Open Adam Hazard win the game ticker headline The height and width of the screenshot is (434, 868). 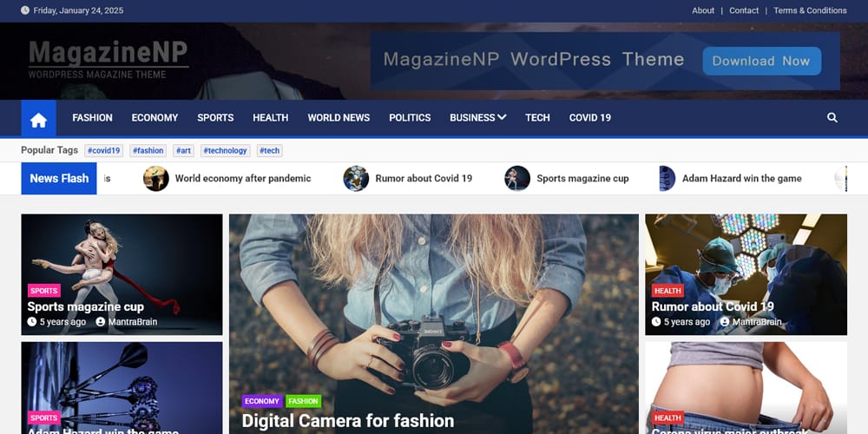[x=742, y=178]
